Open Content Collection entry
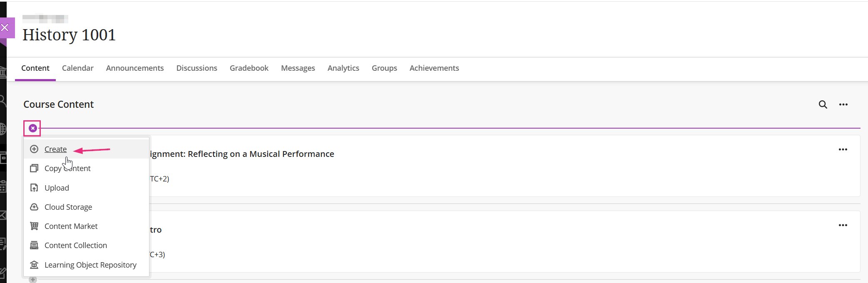 pyautogui.click(x=86, y=245)
